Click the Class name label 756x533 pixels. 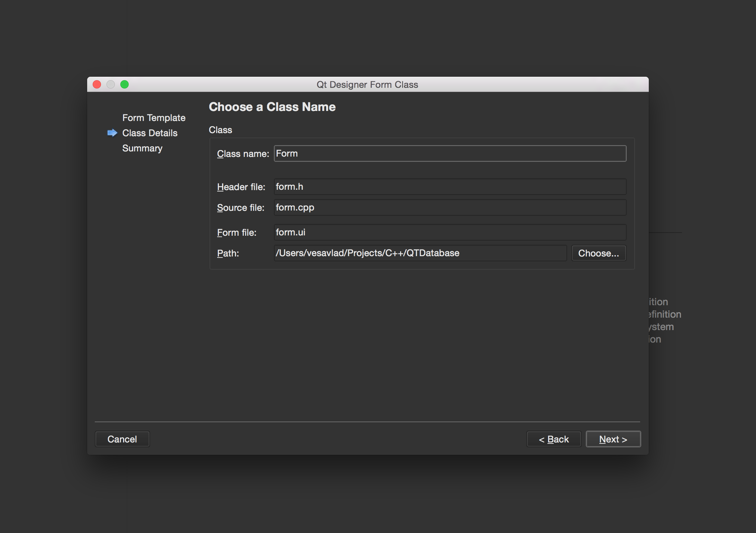243,154
